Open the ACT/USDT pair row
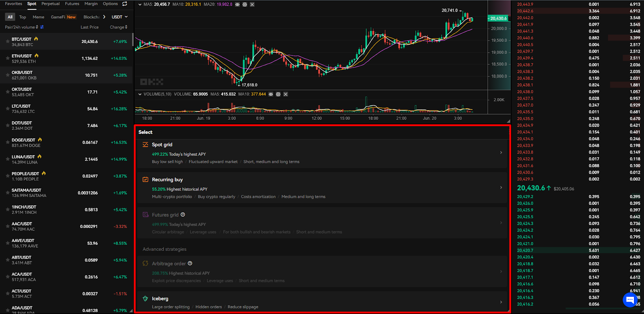This screenshot has width=644, height=314. tap(66, 294)
